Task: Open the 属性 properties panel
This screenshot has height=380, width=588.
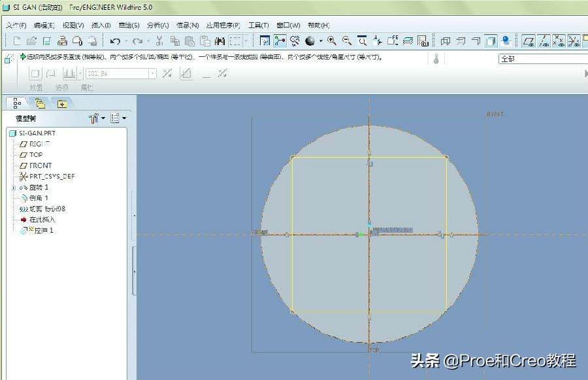Action: [x=87, y=88]
